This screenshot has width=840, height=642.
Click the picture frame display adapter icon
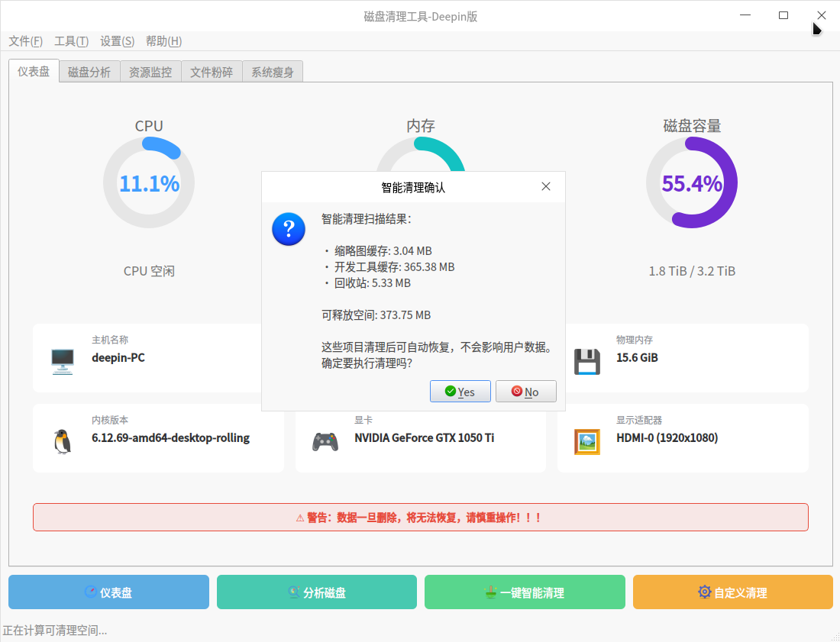pos(586,441)
